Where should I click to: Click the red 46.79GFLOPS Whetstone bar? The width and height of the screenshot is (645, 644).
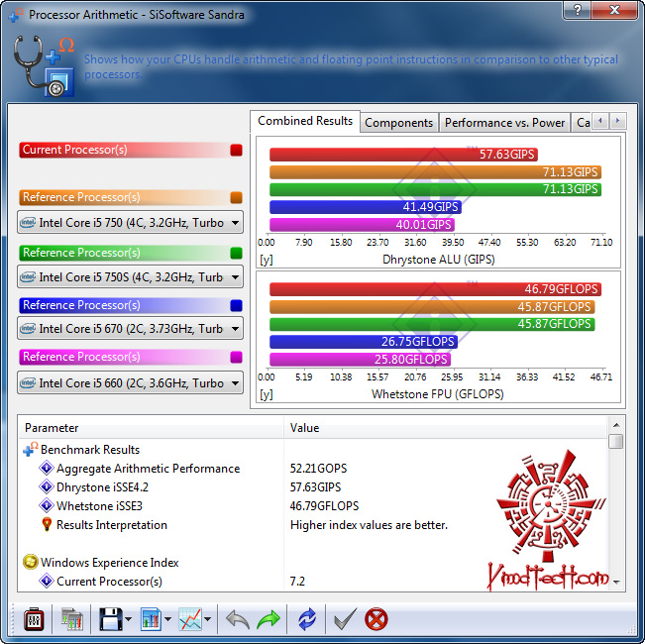point(435,289)
